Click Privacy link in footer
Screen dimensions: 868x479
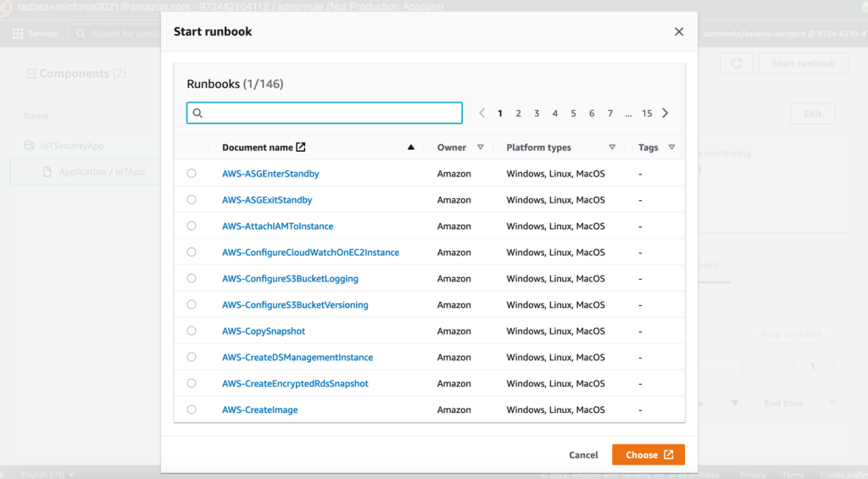753,475
